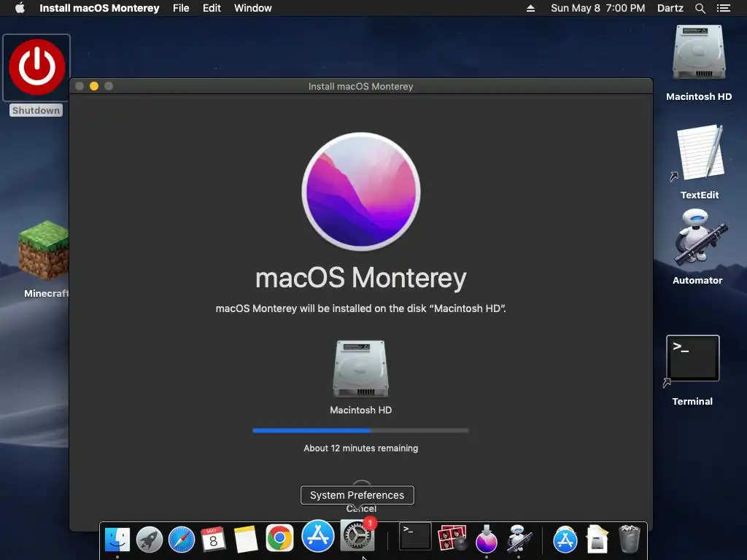747x560 pixels.
Task: Open Automator robot icon in the Dock
Action: pyautogui.click(x=519, y=539)
